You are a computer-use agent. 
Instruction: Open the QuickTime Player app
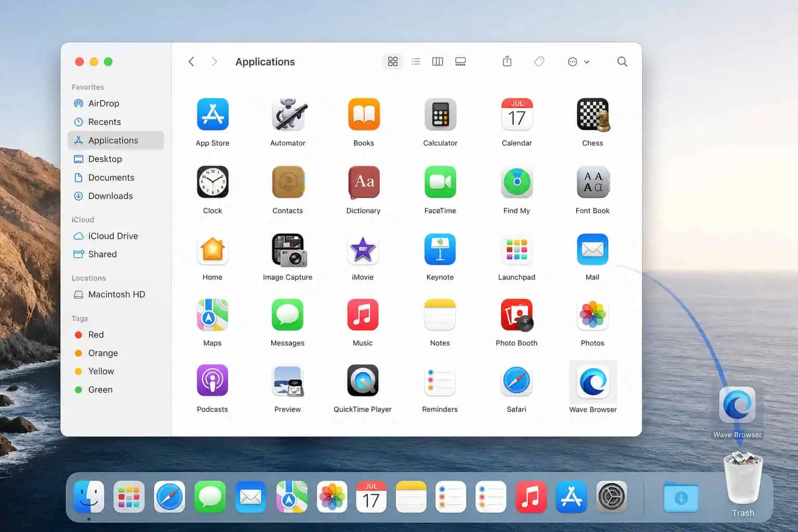363,381
